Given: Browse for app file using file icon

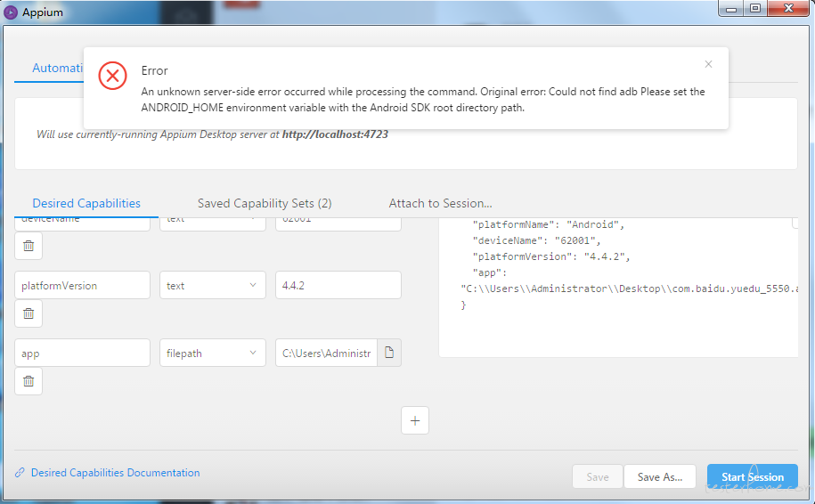Looking at the screenshot, I should 388,353.
